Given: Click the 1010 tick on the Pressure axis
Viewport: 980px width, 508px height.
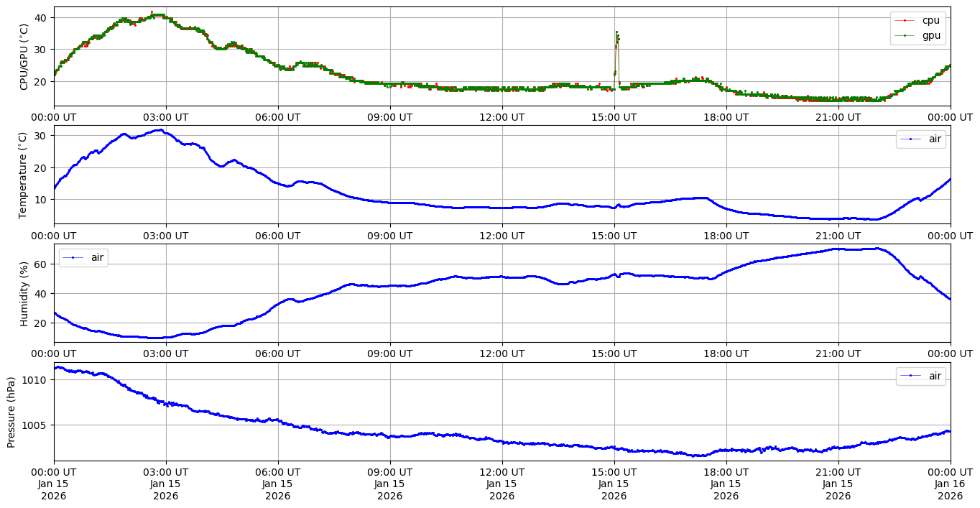Looking at the screenshot, I should tap(37, 379).
